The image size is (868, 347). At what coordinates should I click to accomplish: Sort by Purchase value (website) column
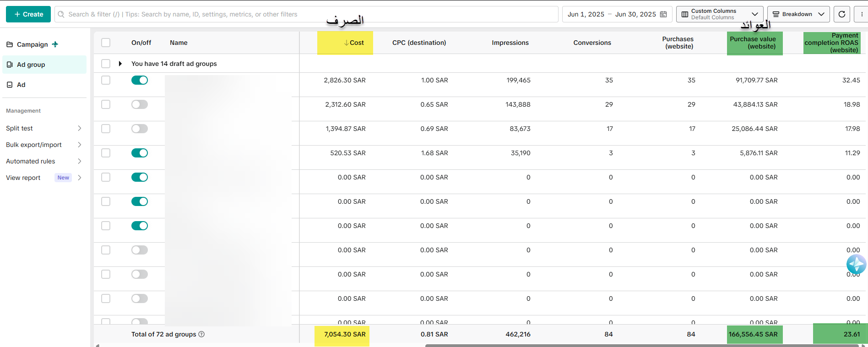[x=753, y=43]
